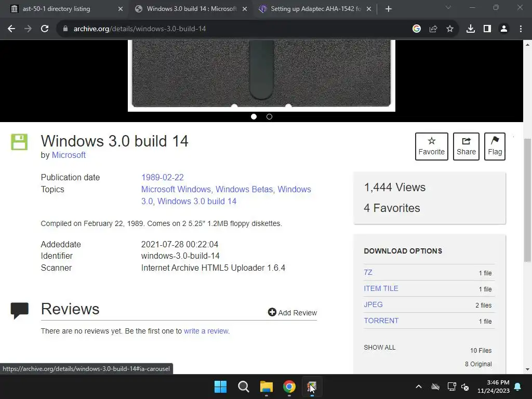Open File Explorer from taskbar
Image resolution: width=532 pixels, height=399 pixels.
(x=267, y=387)
